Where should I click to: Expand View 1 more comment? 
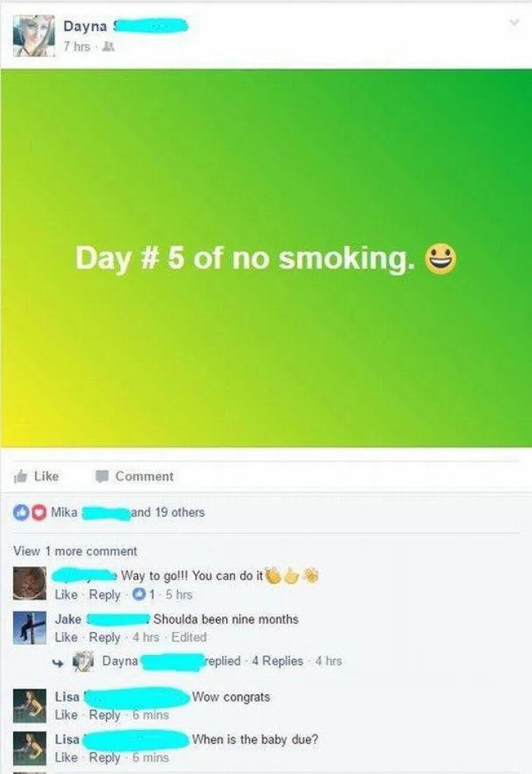pos(75,551)
